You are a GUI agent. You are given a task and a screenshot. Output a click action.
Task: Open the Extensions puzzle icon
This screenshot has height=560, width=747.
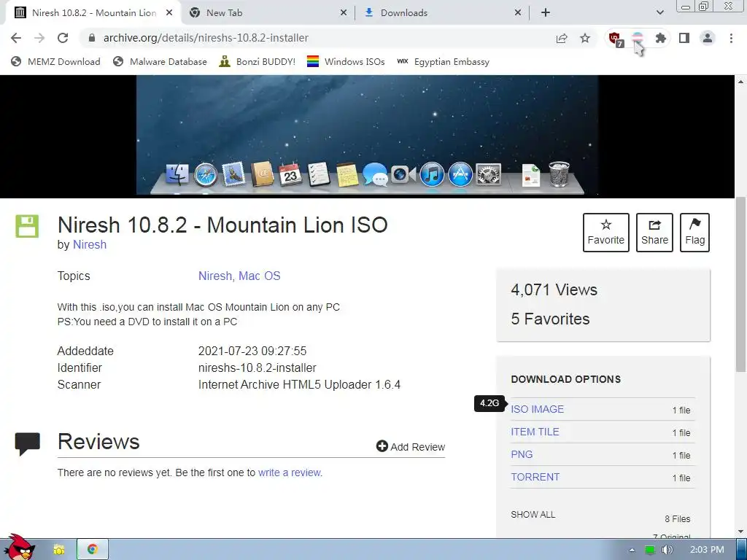660,38
